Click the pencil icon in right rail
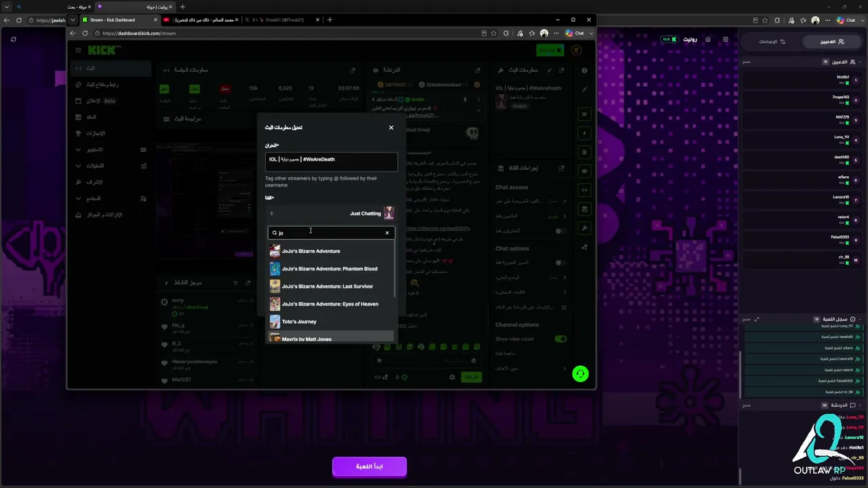The height and width of the screenshot is (488, 868). [585, 89]
